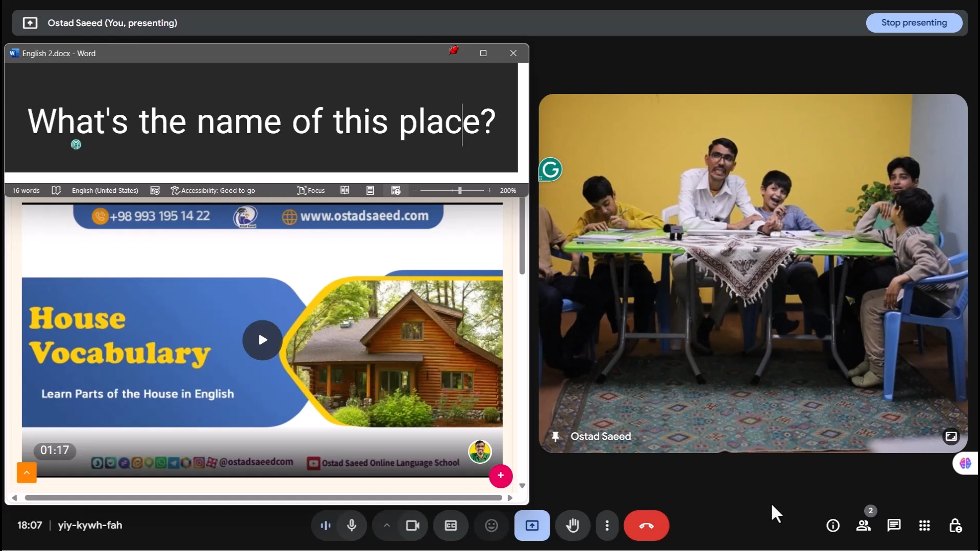980x551 pixels.
Task: Click the vertical scrollbar of the Word document
Action: coord(522,236)
